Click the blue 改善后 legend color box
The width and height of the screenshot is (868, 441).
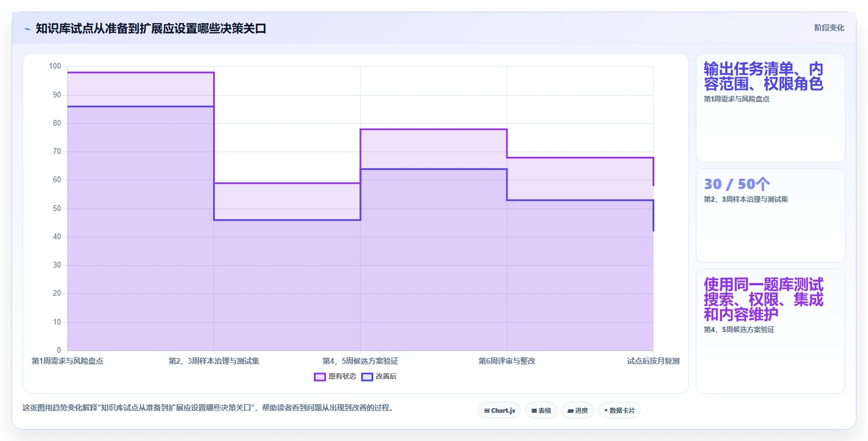[x=367, y=377]
